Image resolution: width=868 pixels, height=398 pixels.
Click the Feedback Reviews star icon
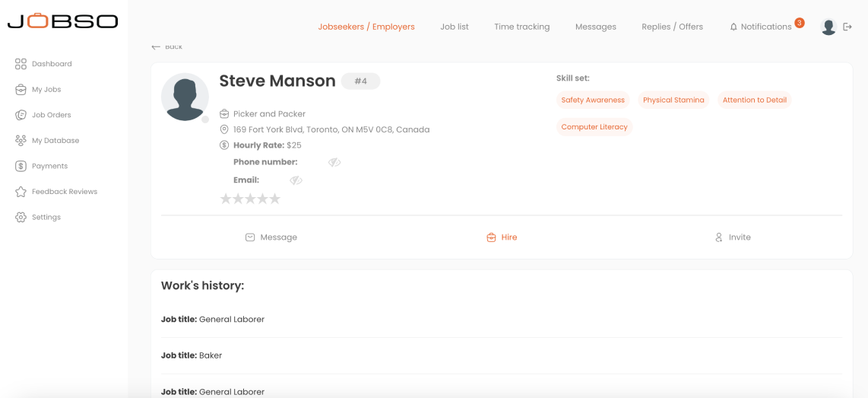[x=21, y=192]
